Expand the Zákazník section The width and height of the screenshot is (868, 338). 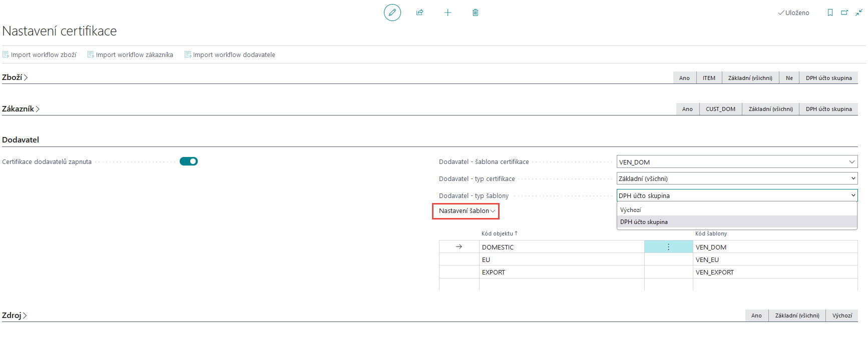21,109
